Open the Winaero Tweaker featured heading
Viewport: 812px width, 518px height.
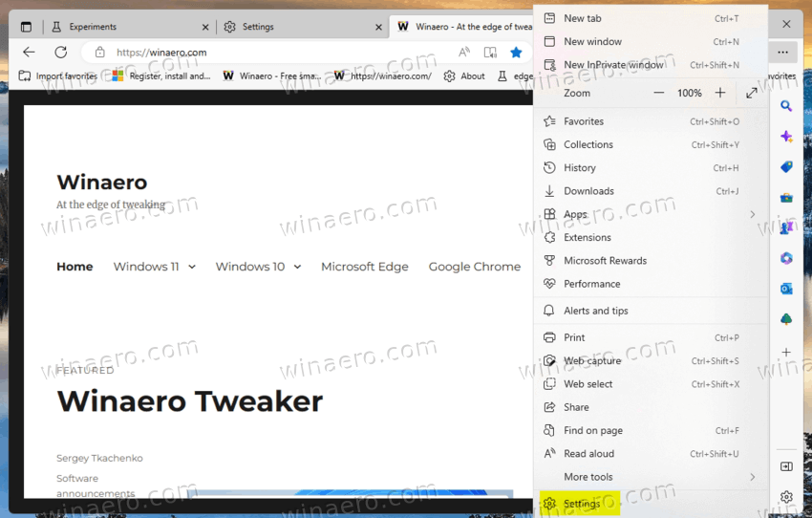189,401
